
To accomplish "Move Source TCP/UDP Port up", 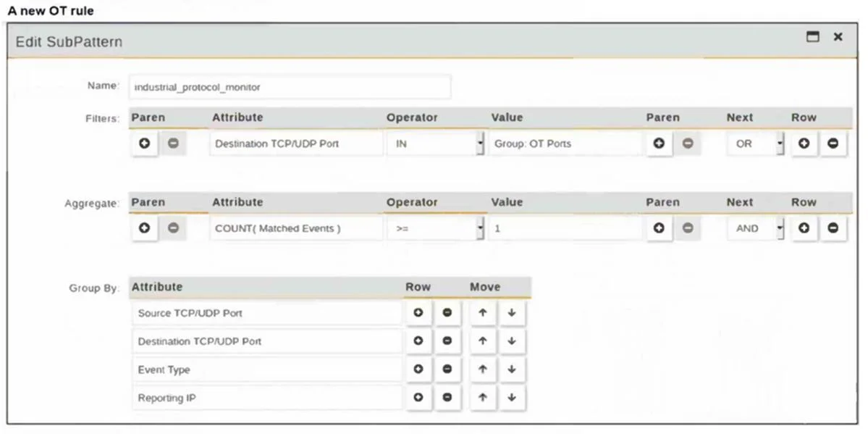I will pyautogui.click(x=483, y=313).
